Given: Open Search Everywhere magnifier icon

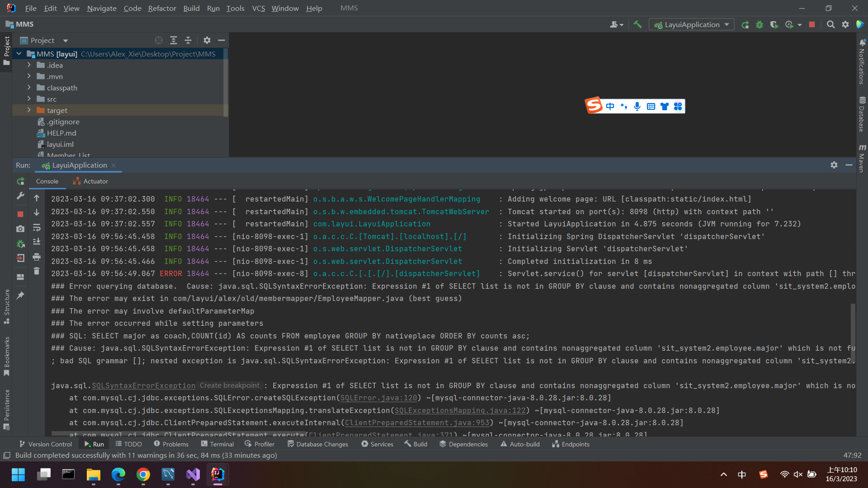Looking at the screenshot, I should (x=830, y=25).
